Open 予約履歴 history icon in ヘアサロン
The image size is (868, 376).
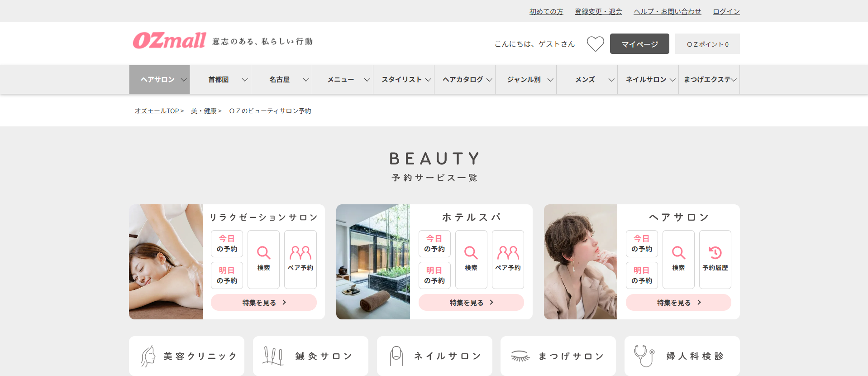715,259
